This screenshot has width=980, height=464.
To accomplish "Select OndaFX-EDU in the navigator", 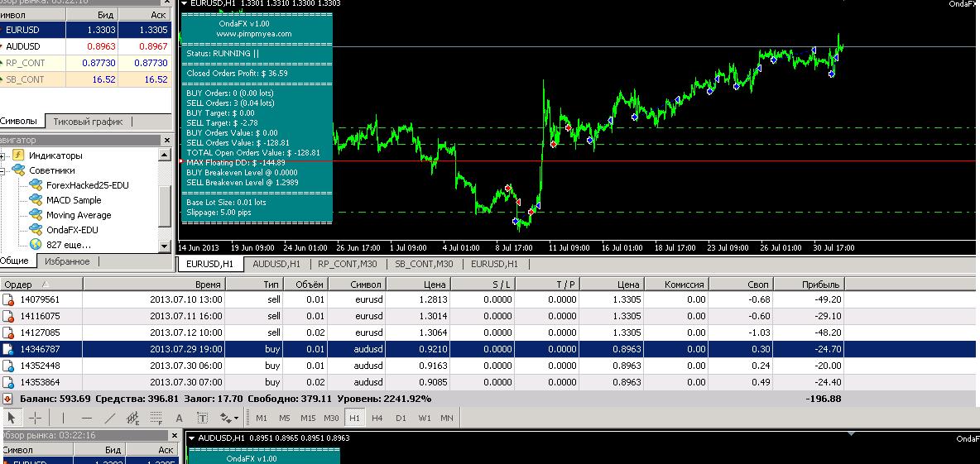I will (x=72, y=230).
